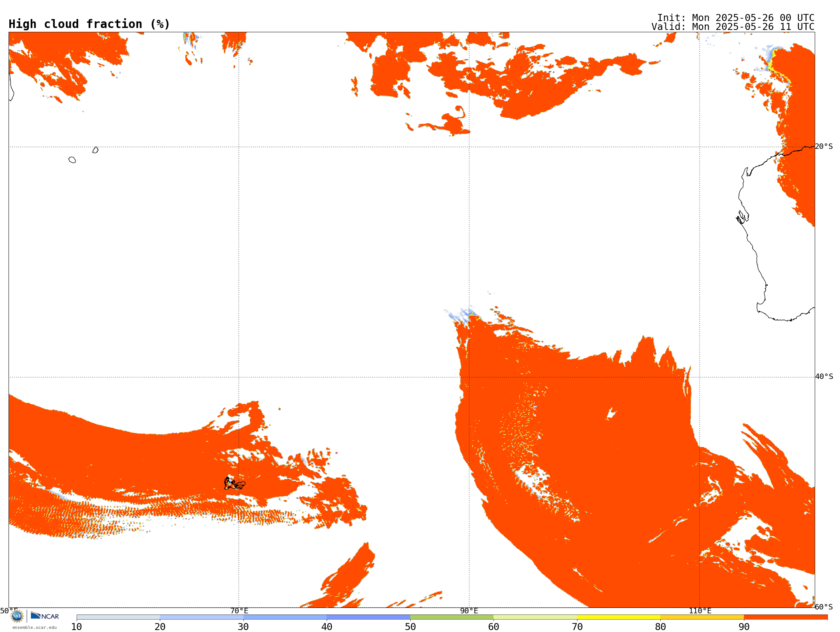Click the Kerguelen Islands outline near 70°E

click(x=234, y=483)
